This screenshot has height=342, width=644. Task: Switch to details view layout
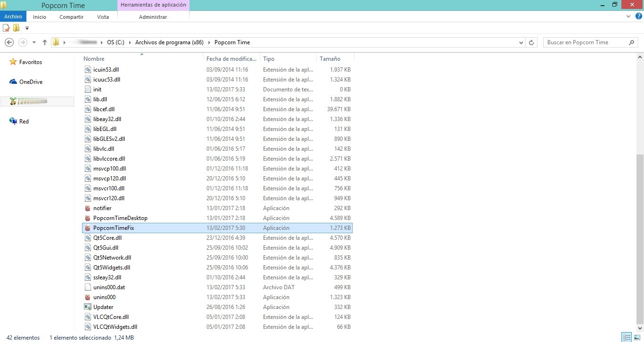click(x=627, y=337)
